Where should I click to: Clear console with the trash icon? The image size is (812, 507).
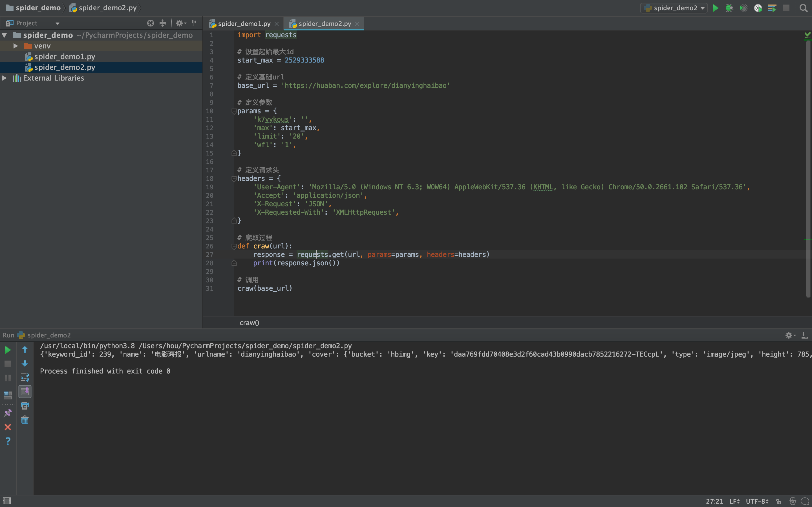25,420
